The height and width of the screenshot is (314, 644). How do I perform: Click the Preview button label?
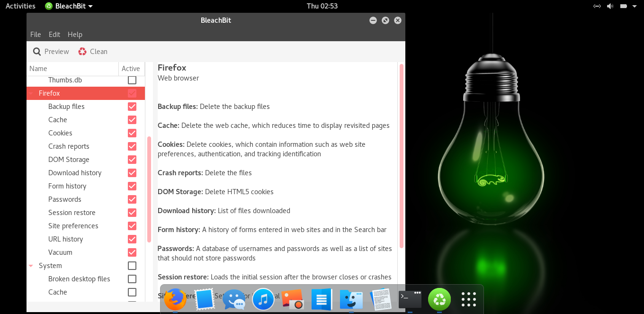tap(57, 52)
